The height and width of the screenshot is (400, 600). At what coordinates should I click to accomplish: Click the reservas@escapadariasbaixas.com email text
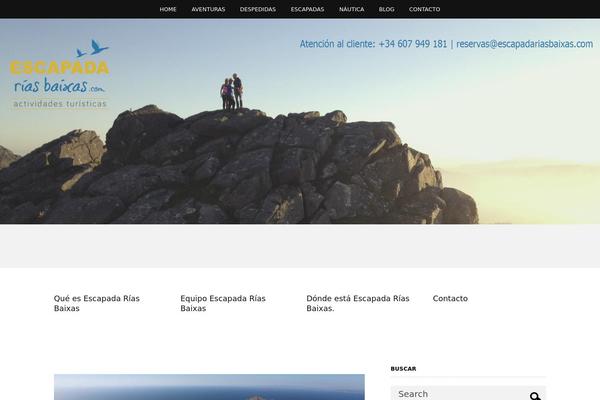[x=524, y=44]
